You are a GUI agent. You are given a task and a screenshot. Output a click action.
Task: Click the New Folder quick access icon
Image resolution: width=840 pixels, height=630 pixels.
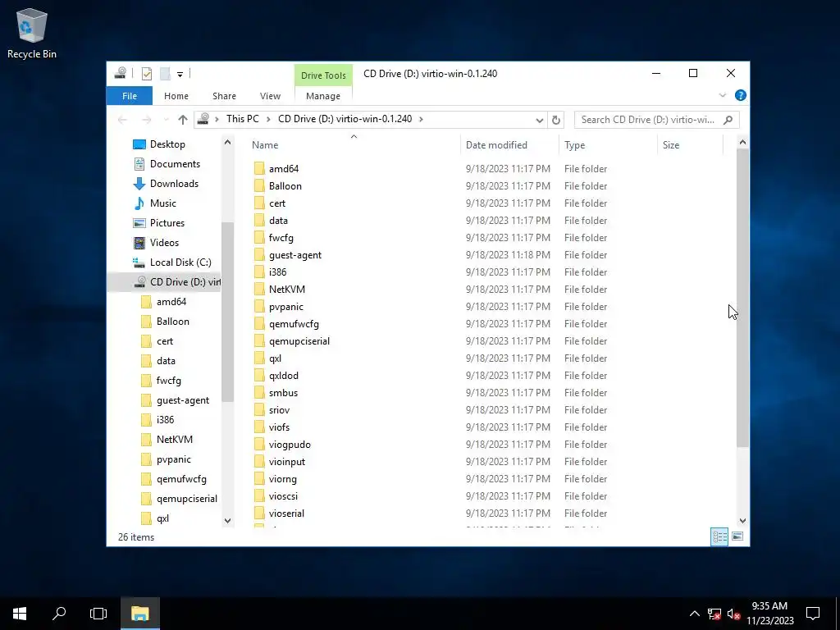click(165, 74)
